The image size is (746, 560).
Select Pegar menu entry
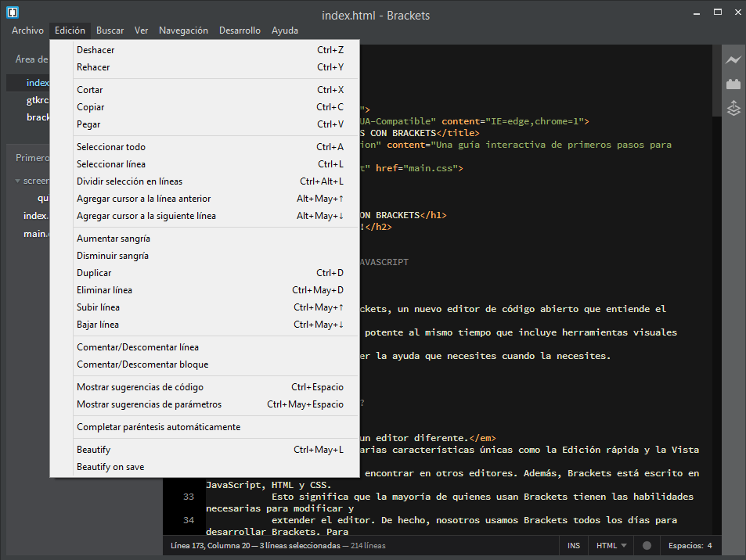(x=204, y=124)
